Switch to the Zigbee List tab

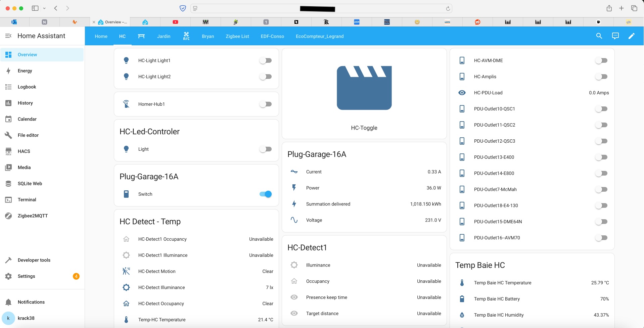[237, 36]
